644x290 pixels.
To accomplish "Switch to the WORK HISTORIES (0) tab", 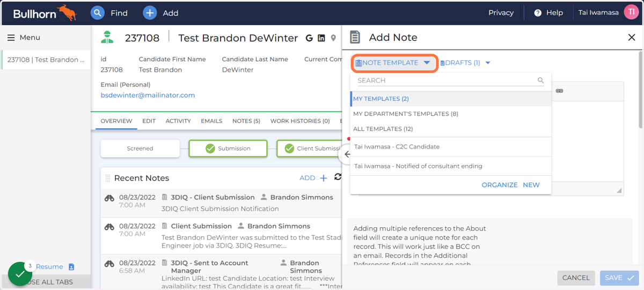I will [300, 121].
